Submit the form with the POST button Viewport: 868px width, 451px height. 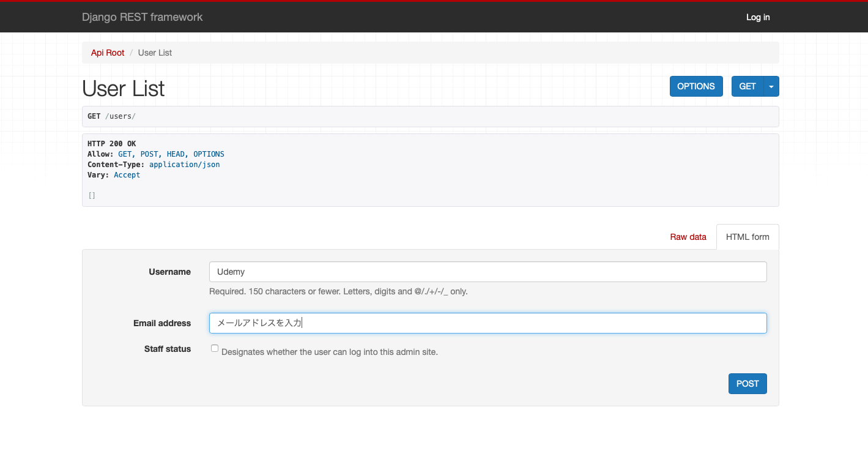pyautogui.click(x=747, y=383)
